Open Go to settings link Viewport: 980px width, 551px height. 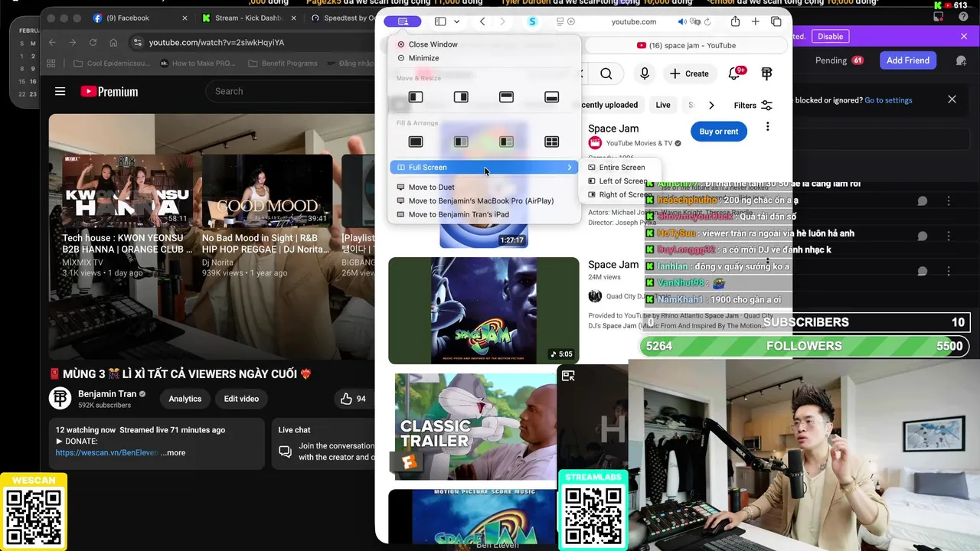(888, 100)
